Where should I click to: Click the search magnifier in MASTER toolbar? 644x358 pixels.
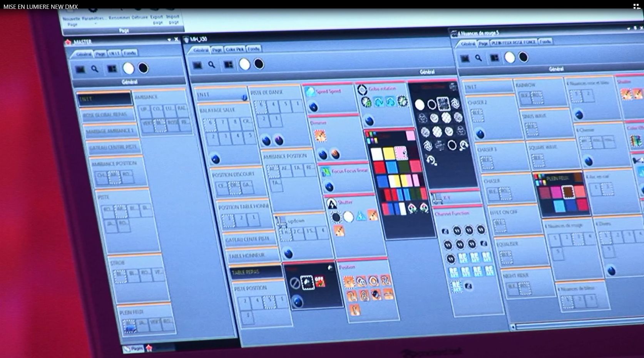(x=95, y=69)
